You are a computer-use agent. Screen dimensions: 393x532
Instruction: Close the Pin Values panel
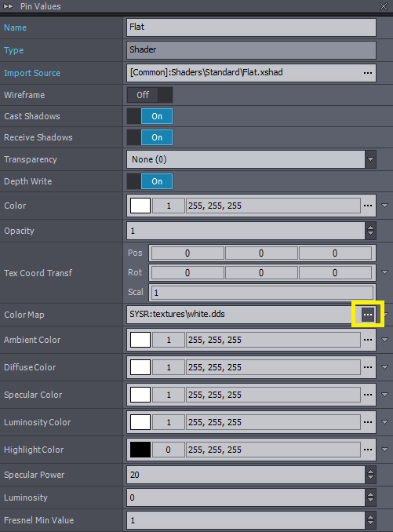[384, 6]
